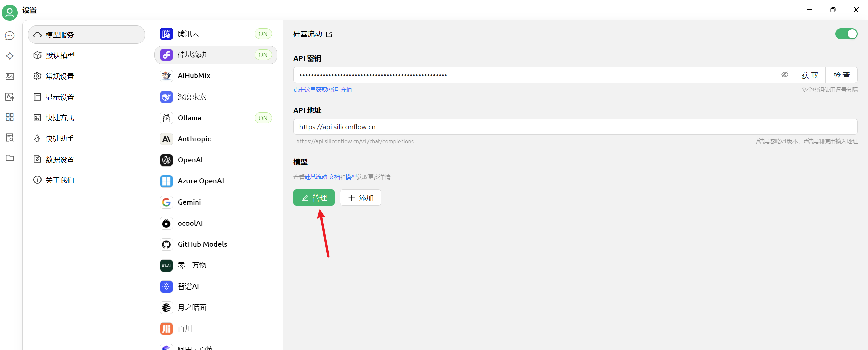Select the OpenAI provider icon

tap(166, 160)
